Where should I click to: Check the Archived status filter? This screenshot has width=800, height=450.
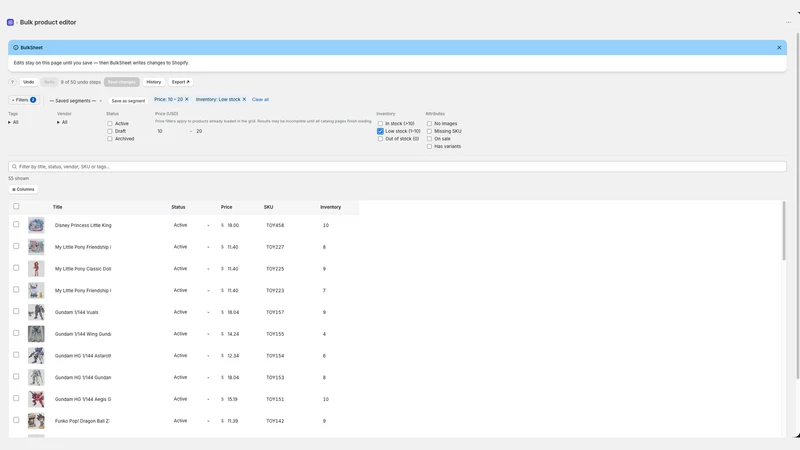[110, 139]
